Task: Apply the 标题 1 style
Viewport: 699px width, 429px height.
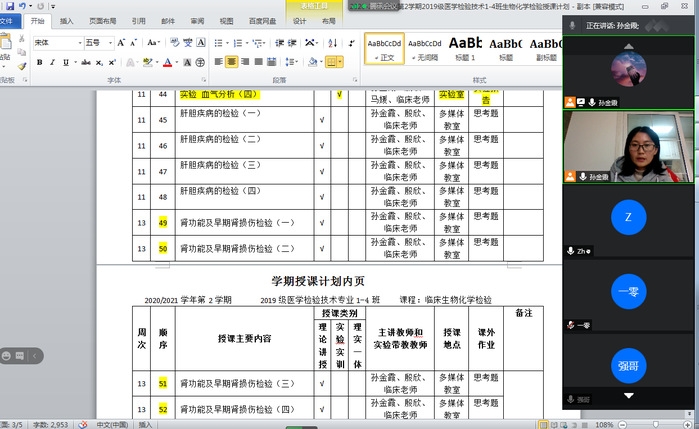Action: pos(465,46)
